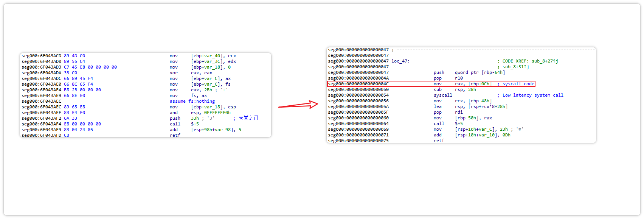Open the right 64-bit disassembly image
Screen dimensions: 644x219
461,95
